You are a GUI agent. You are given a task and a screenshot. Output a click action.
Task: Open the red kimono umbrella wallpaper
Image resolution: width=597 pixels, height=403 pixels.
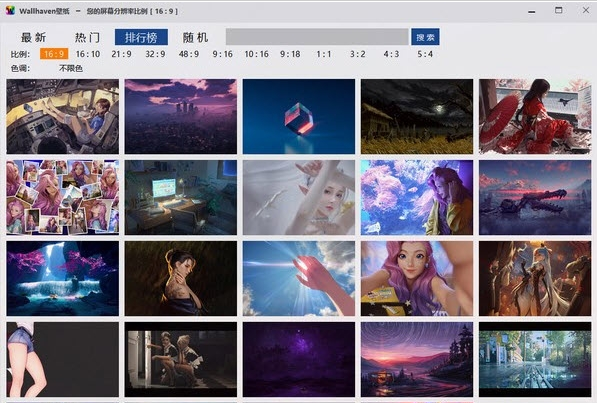coord(535,117)
